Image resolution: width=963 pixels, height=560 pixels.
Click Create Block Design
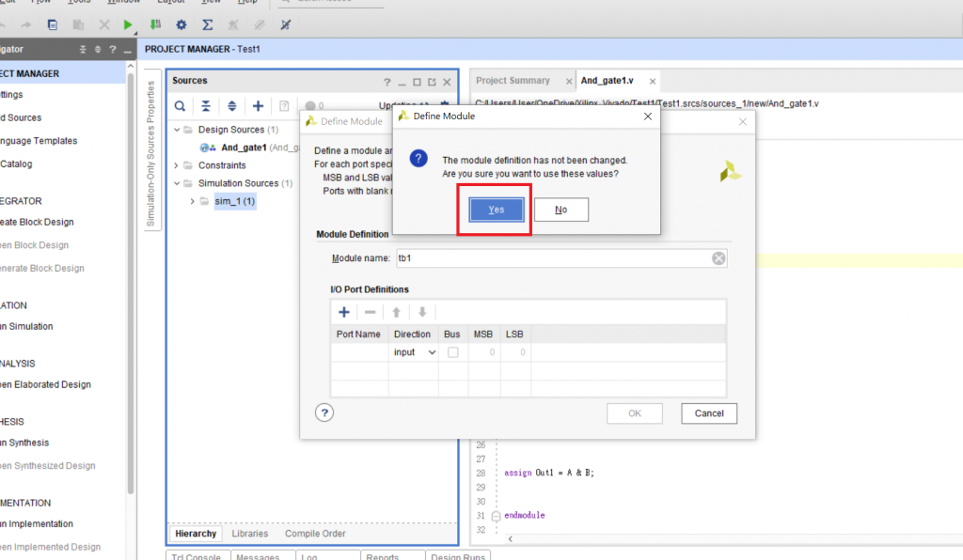37,222
